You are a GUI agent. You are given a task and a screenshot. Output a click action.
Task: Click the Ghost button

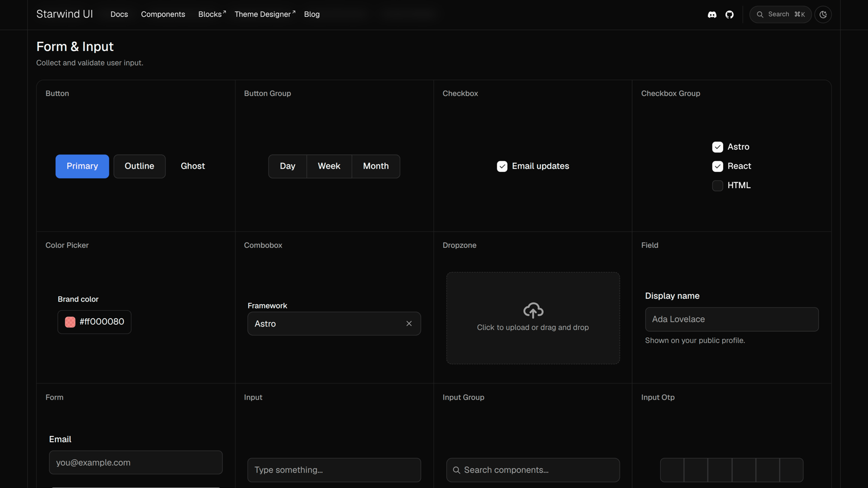tap(193, 166)
